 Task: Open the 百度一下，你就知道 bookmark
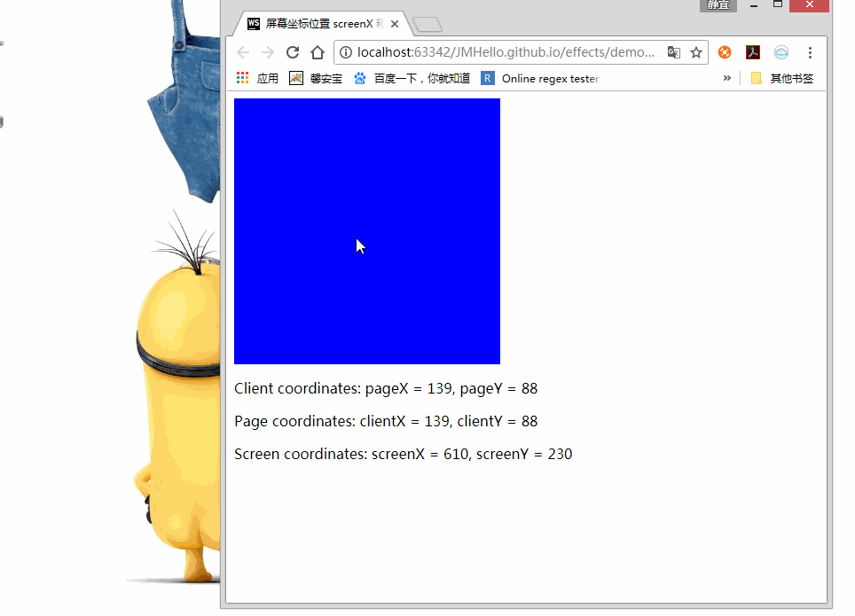pos(412,78)
